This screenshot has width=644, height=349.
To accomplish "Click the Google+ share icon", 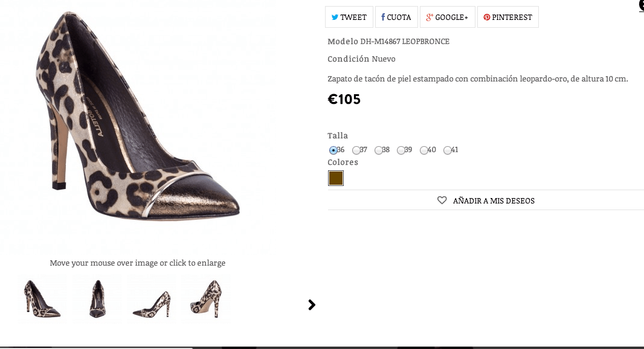I will (x=429, y=18).
